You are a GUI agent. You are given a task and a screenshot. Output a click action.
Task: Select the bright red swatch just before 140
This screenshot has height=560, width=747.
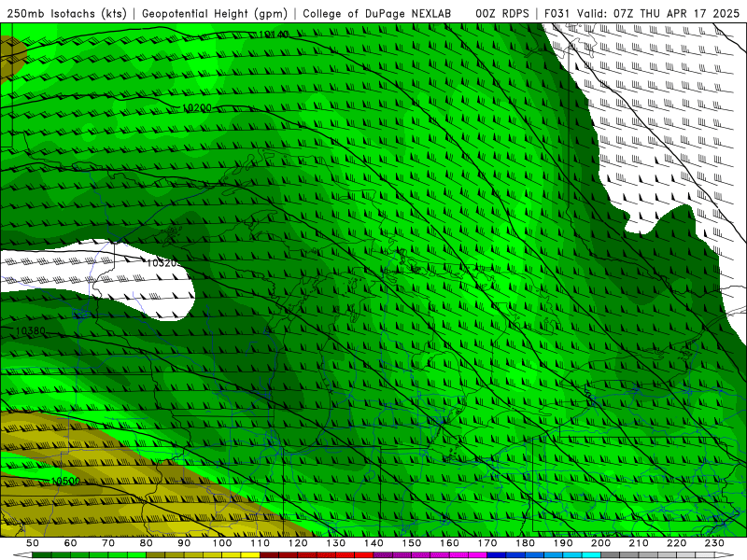point(364,555)
